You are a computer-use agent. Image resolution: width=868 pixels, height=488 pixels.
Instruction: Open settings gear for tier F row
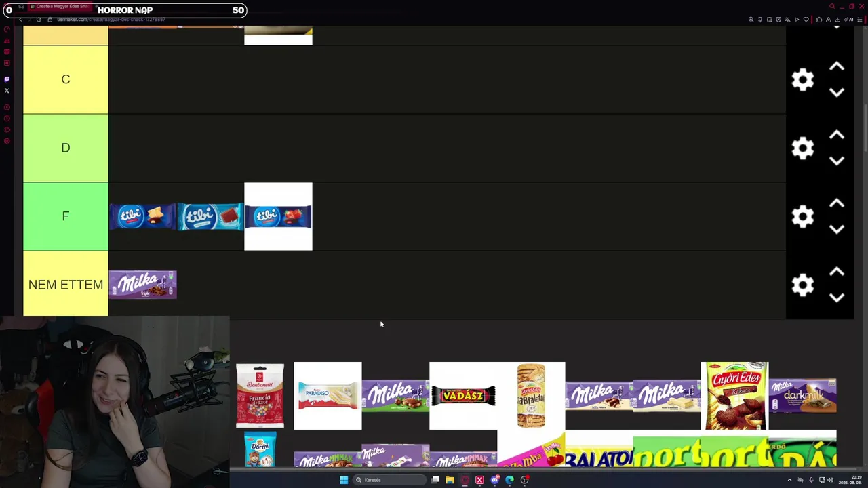tap(803, 217)
